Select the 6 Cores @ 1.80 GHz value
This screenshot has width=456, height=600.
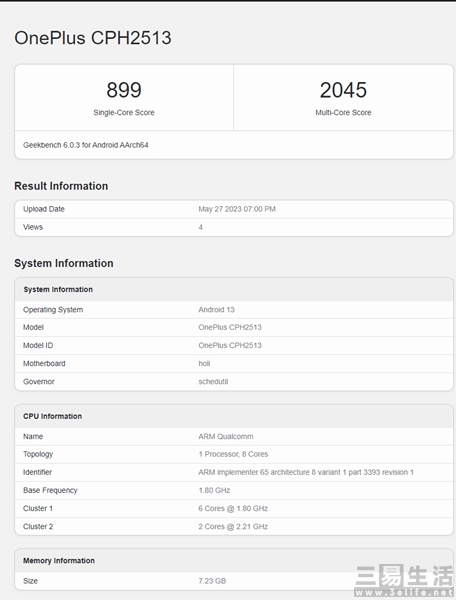point(233,509)
